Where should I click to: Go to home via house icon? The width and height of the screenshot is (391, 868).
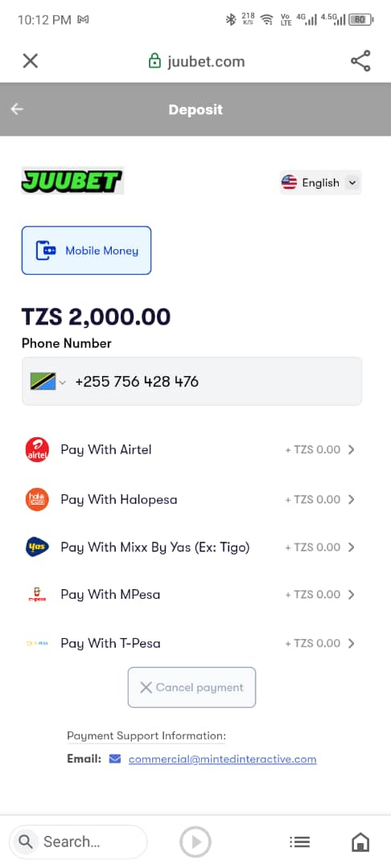pyautogui.click(x=360, y=842)
